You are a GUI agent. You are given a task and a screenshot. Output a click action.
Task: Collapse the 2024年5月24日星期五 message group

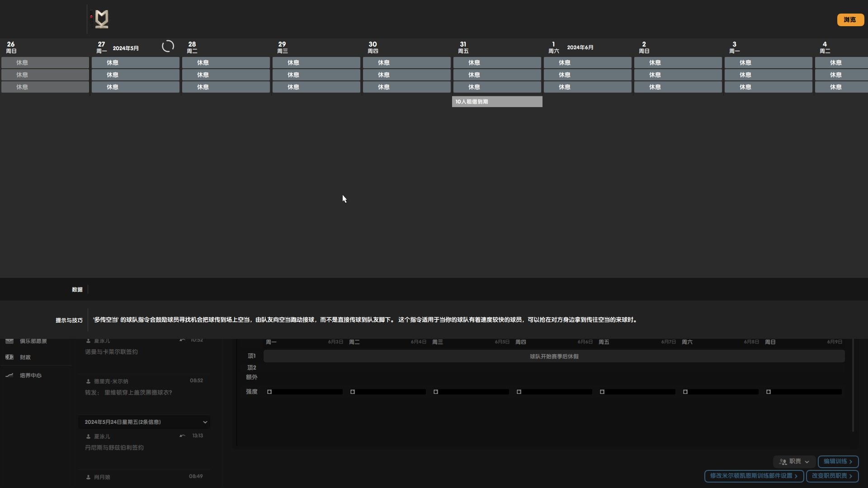tap(144, 422)
